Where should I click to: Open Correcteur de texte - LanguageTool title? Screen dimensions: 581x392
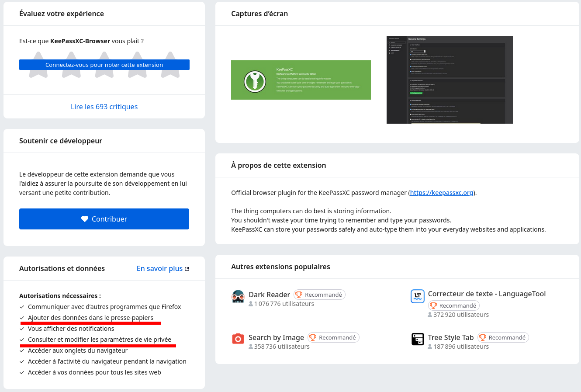[487, 294]
